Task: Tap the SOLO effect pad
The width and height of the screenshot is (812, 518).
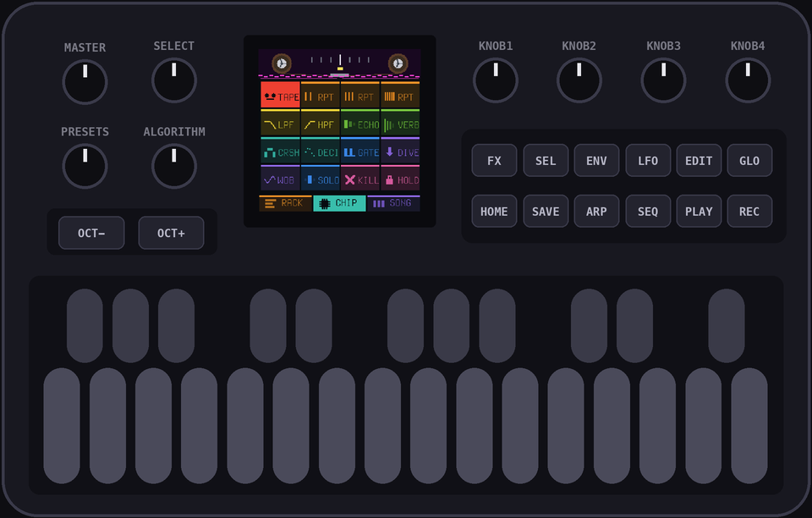Action: point(320,179)
